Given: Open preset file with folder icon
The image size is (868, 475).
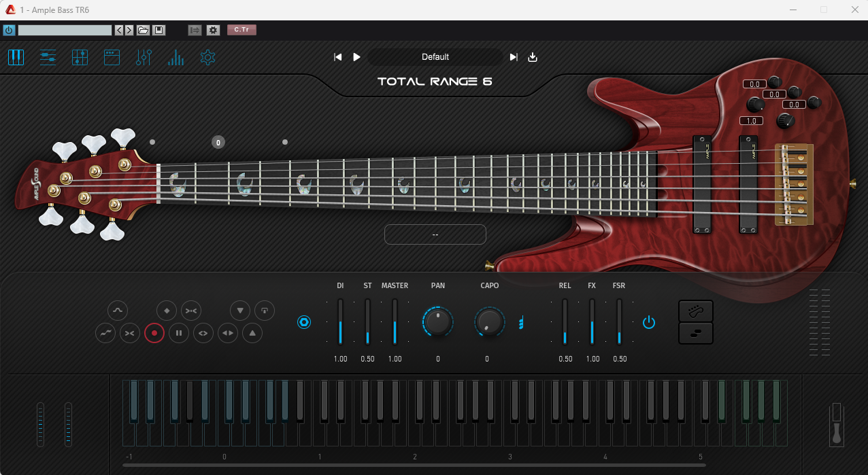Looking at the screenshot, I should click(143, 30).
